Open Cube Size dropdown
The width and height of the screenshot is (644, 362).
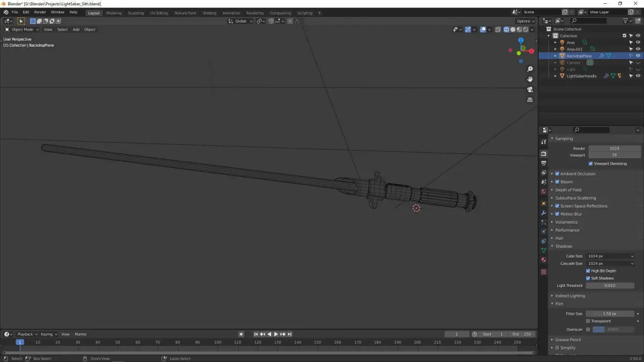tap(610, 256)
